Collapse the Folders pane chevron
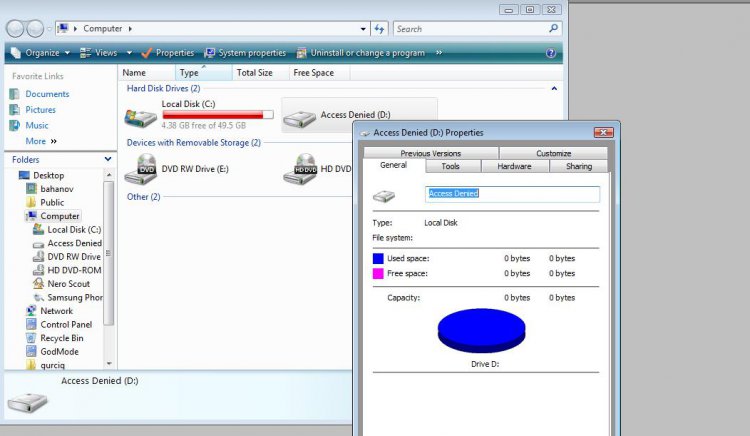The height and width of the screenshot is (436, 750). pos(108,159)
